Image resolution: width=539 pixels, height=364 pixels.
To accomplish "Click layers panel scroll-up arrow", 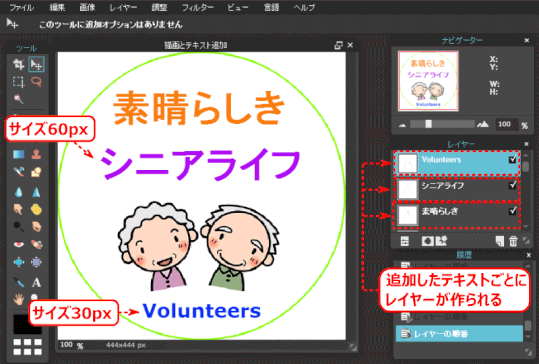I will (x=526, y=155).
